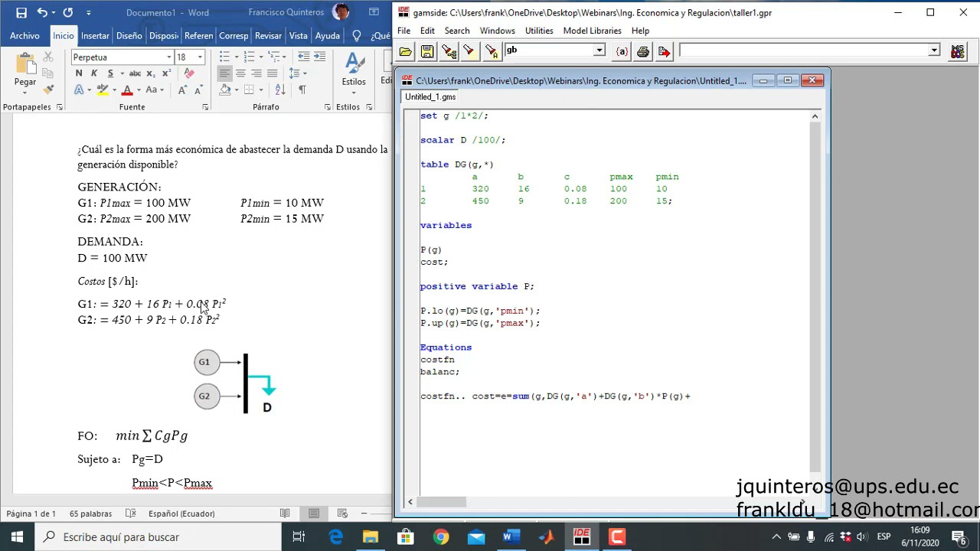The width and height of the screenshot is (980, 551).
Task: Click match parentheses {a} icon in GAMS
Action: 622,51
